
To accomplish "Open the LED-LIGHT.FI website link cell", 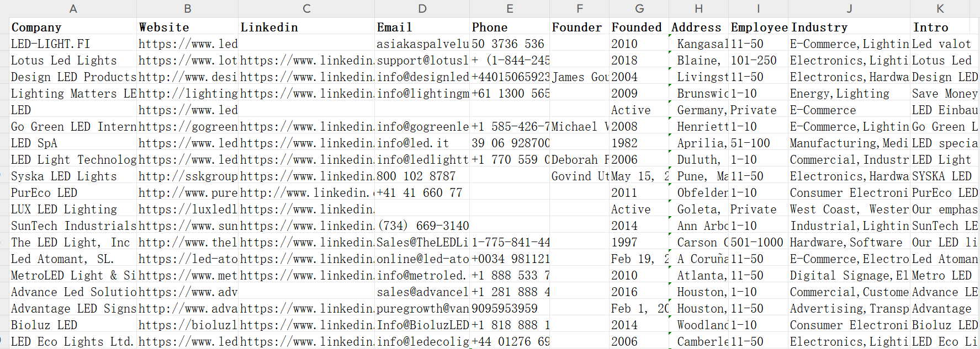I will [x=188, y=44].
